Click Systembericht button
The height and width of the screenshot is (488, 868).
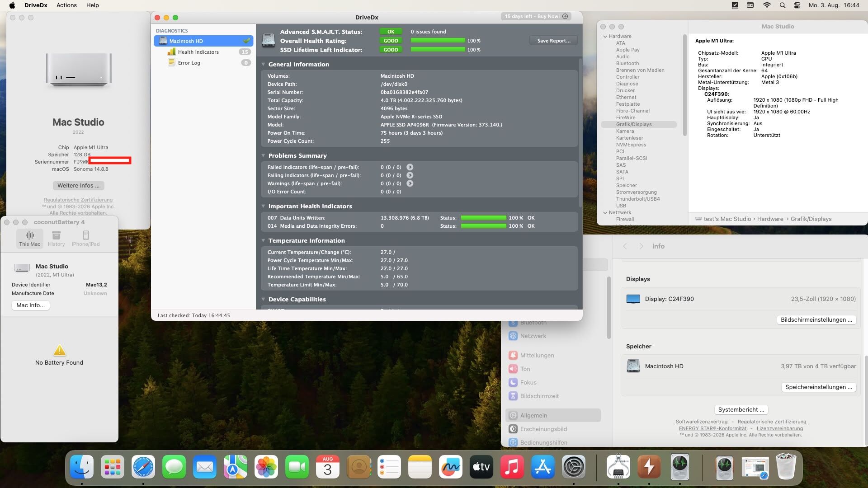(x=741, y=410)
